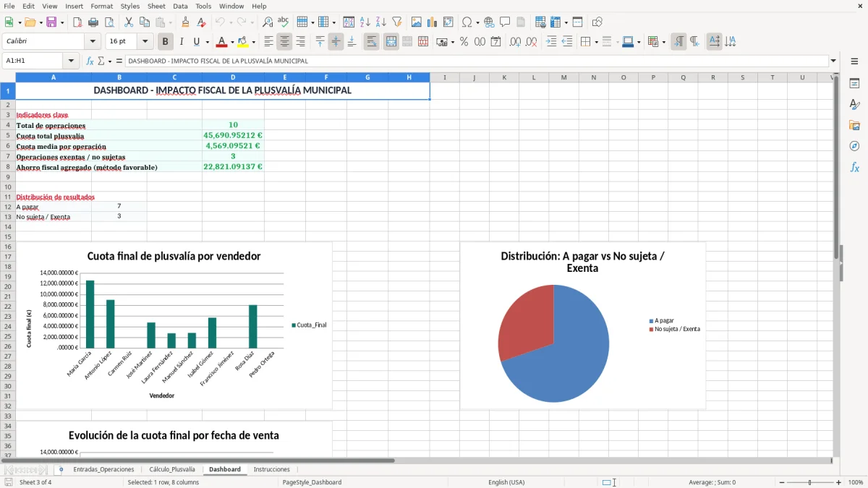
Task: Insert Special Character omega icon
Action: (x=467, y=22)
